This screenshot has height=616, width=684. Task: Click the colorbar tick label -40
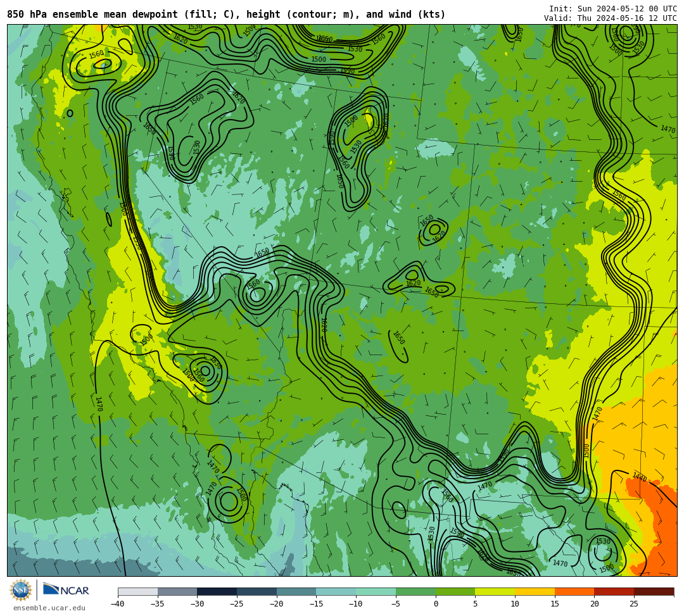click(x=118, y=604)
